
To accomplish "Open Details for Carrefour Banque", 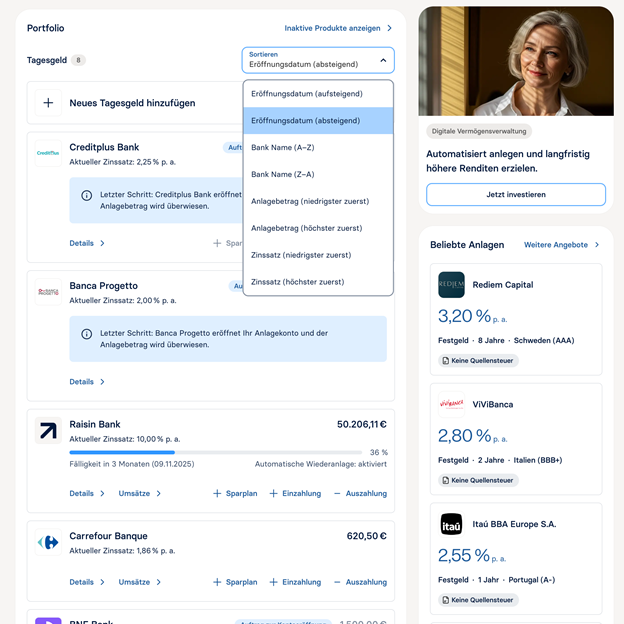I will click(x=87, y=582).
